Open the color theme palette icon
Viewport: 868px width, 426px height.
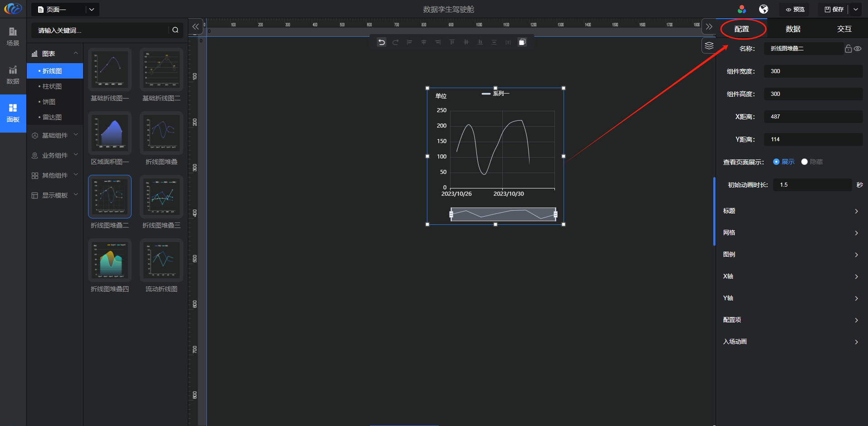pyautogui.click(x=742, y=9)
